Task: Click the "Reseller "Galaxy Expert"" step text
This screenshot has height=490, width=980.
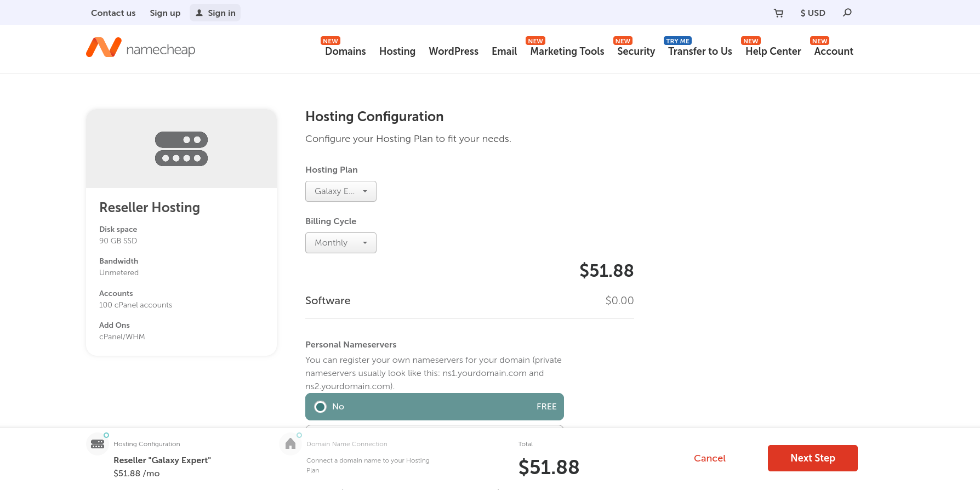Action: (x=162, y=460)
